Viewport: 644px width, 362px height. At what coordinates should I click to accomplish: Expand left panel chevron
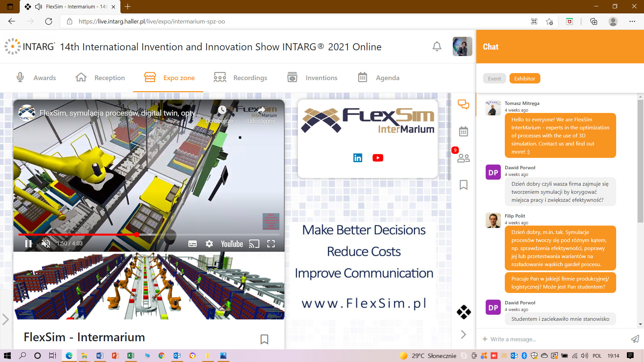pos(5,319)
